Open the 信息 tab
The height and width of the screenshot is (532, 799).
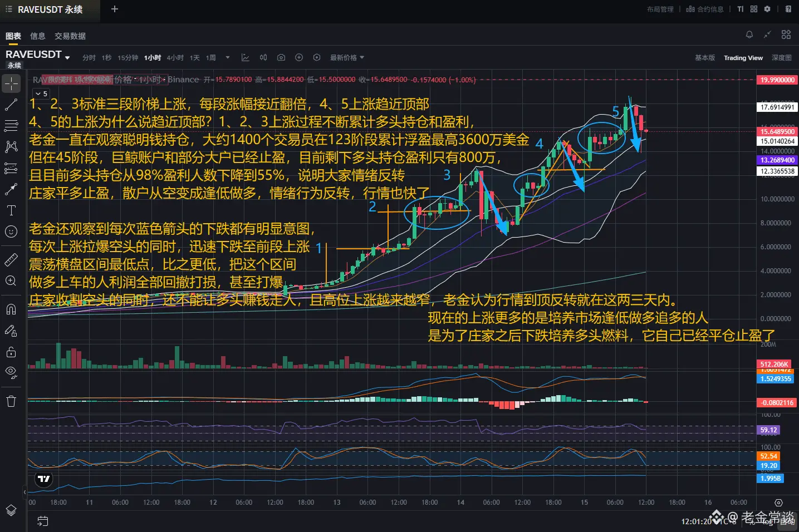pos(38,36)
